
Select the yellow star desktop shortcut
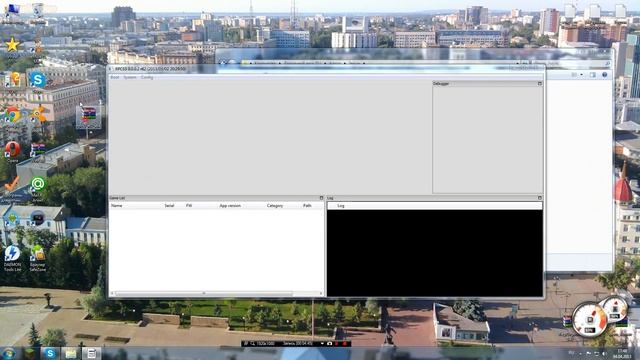point(12,45)
